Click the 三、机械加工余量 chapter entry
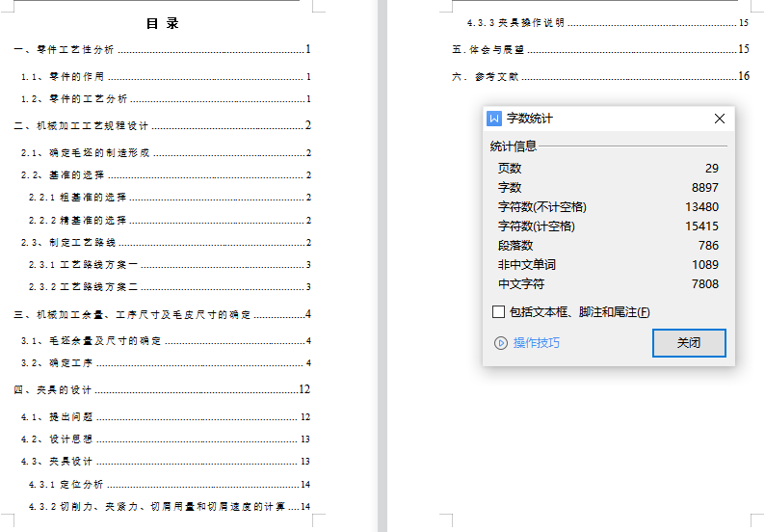 [132, 314]
